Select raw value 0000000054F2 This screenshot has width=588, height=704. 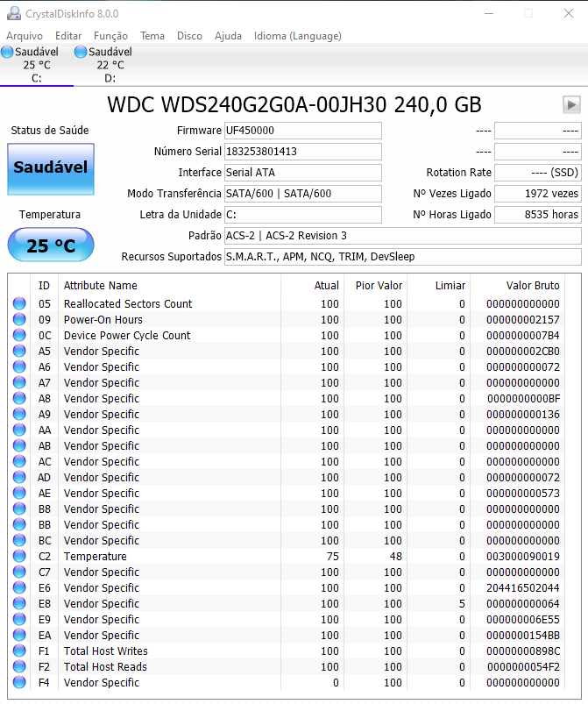523,666
